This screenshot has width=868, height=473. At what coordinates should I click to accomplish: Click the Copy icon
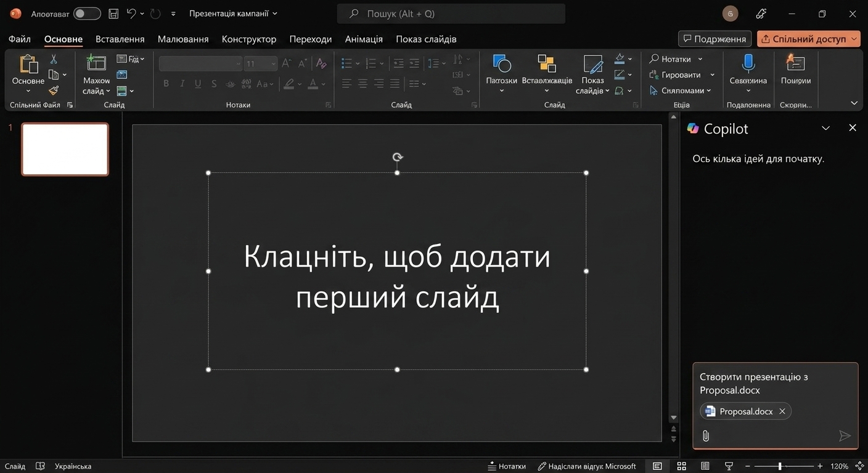click(54, 75)
